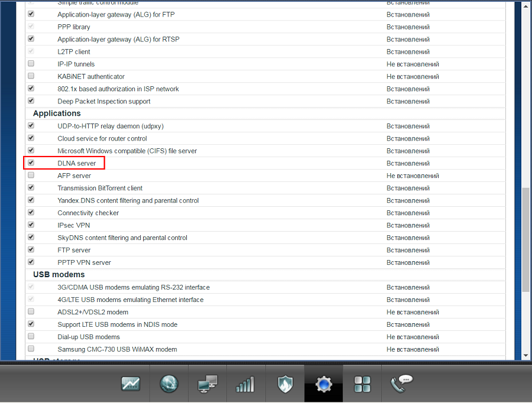Select the DLNA server label text
532x403 pixels.
[x=77, y=163]
